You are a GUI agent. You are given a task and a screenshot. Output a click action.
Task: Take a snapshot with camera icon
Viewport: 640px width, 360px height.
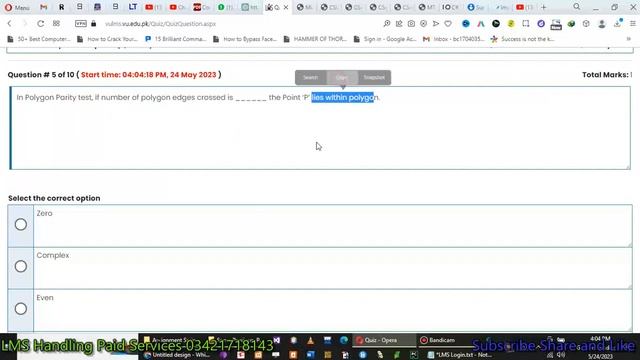pos(411,24)
